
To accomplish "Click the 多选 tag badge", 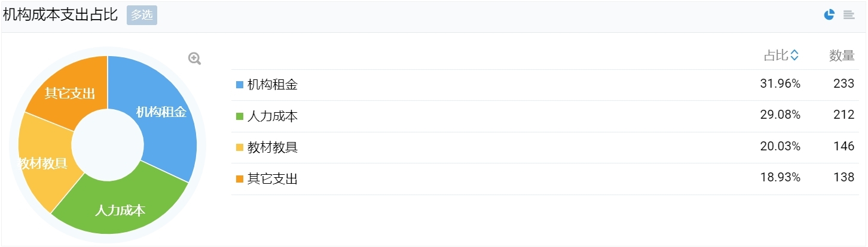I will pyautogui.click(x=142, y=16).
